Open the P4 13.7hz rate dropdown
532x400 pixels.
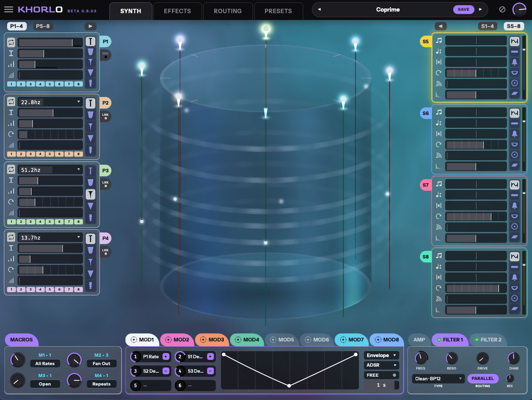click(x=50, y=238)
